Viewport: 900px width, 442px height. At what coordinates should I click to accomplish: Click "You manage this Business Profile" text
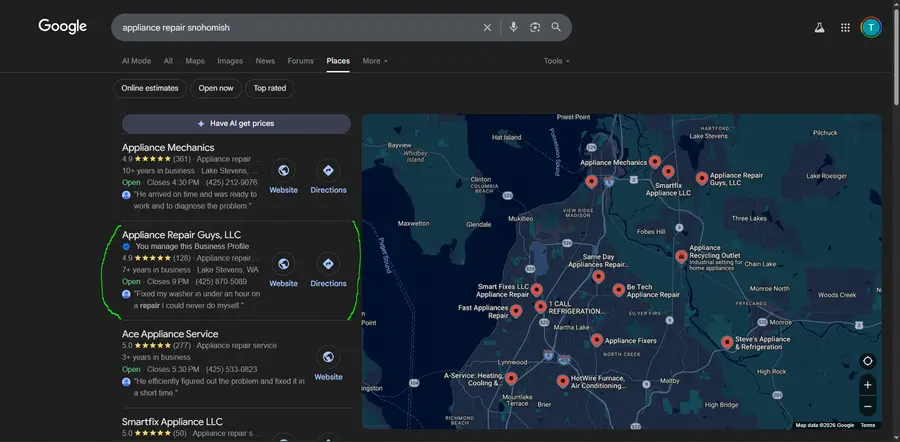192,246
